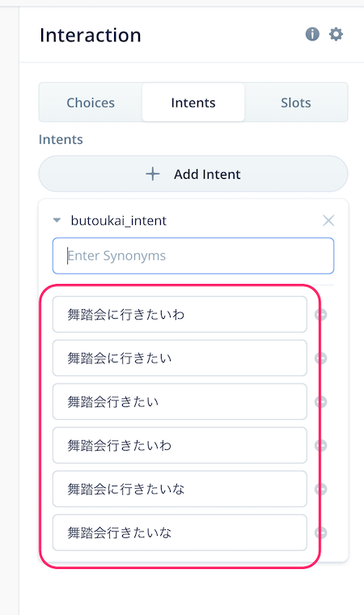Remove the synonym 舞踏会に行きたいな

(321, 489)
